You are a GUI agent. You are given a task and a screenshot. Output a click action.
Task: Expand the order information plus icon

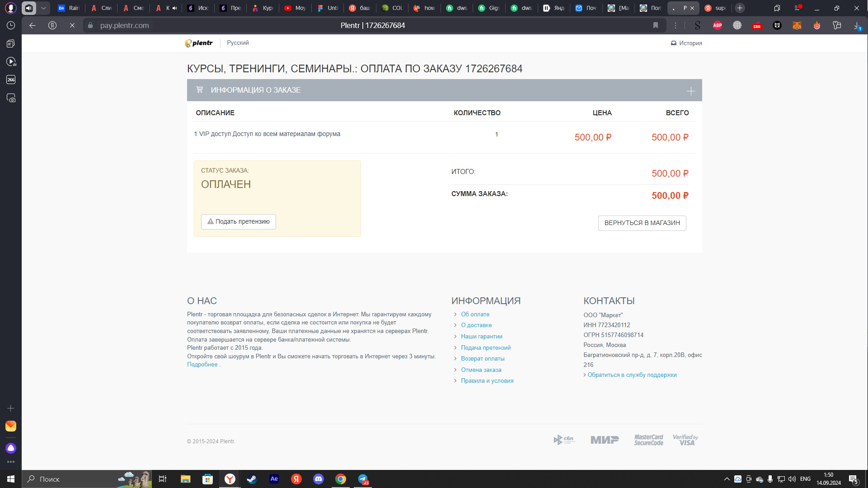[x=691, y=91]
